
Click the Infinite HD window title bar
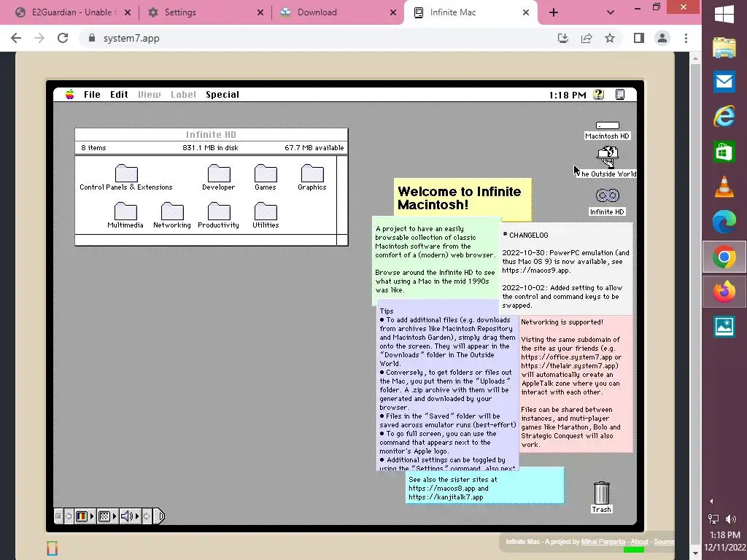pyautogui.click(x=211, y=135)
